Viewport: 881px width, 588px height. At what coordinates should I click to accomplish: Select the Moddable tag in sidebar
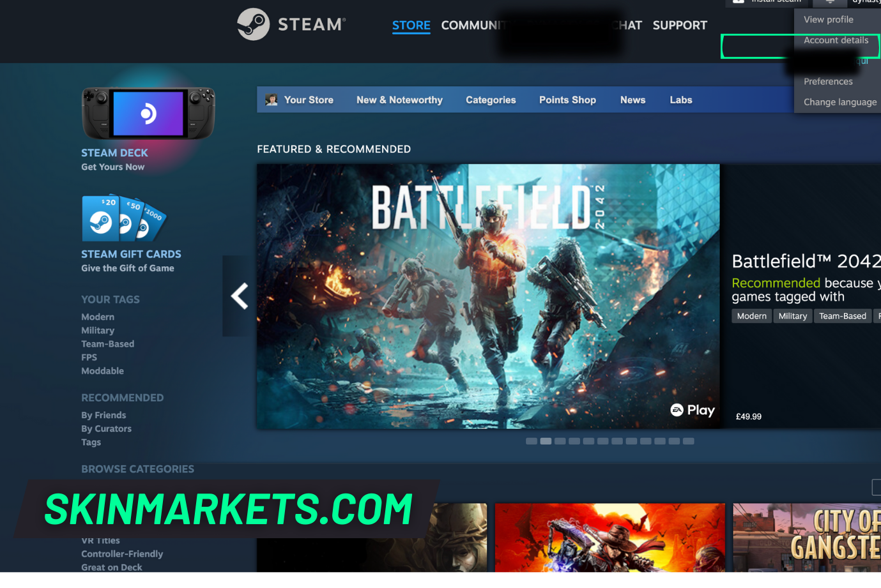tap(102, 371)
